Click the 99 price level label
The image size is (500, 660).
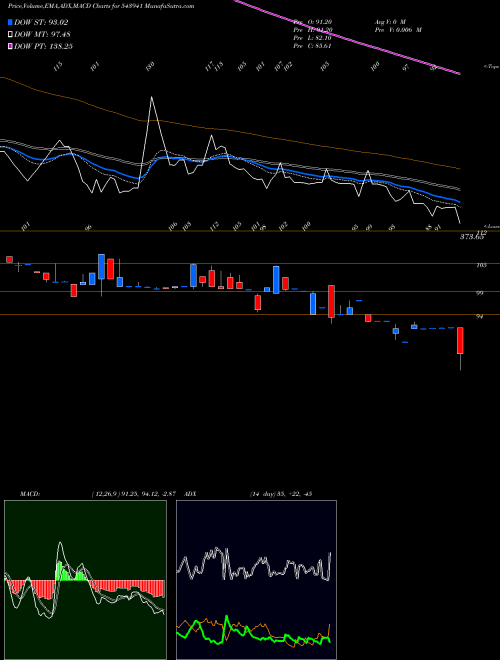479,293
